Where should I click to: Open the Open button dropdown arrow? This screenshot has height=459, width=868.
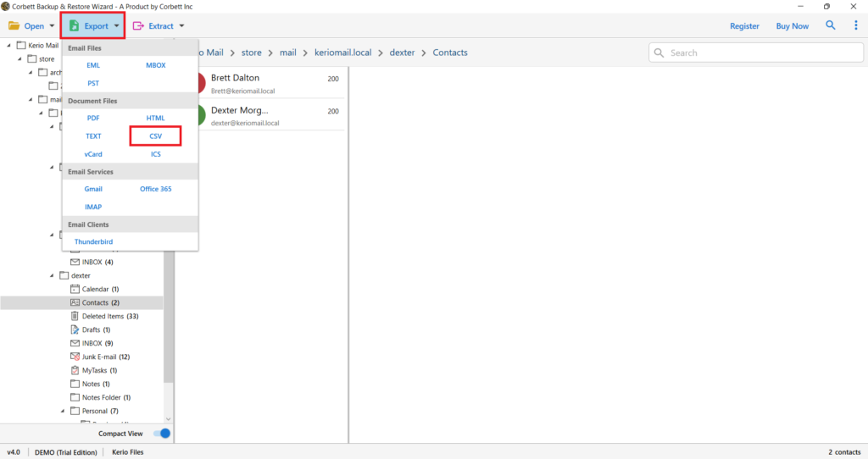pyautogui.click(x=52, y=26)
